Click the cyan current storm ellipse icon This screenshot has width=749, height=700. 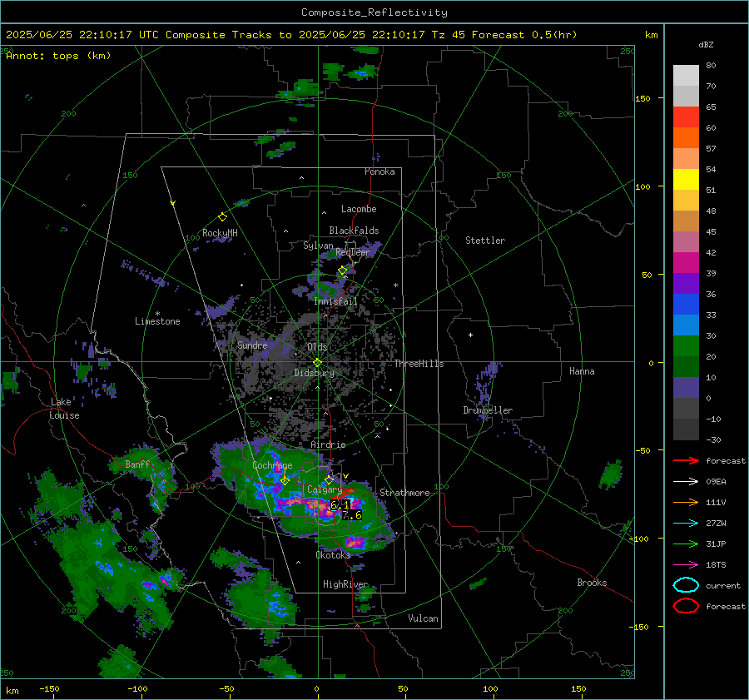[686, 585]
